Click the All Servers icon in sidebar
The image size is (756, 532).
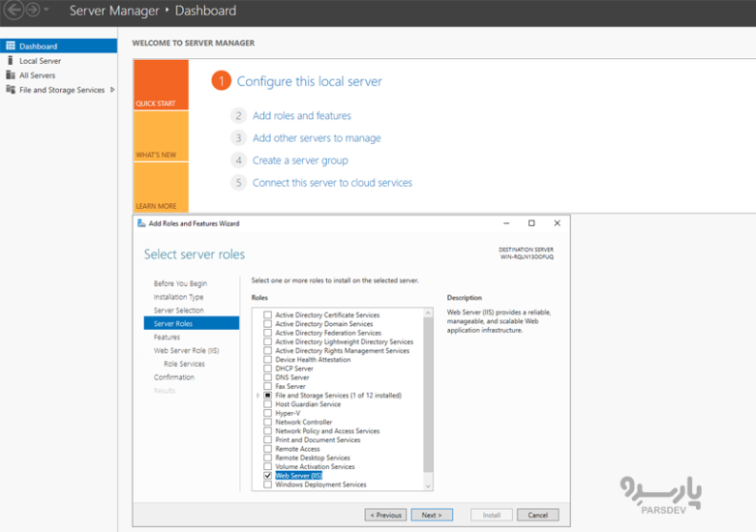(10, 74)
